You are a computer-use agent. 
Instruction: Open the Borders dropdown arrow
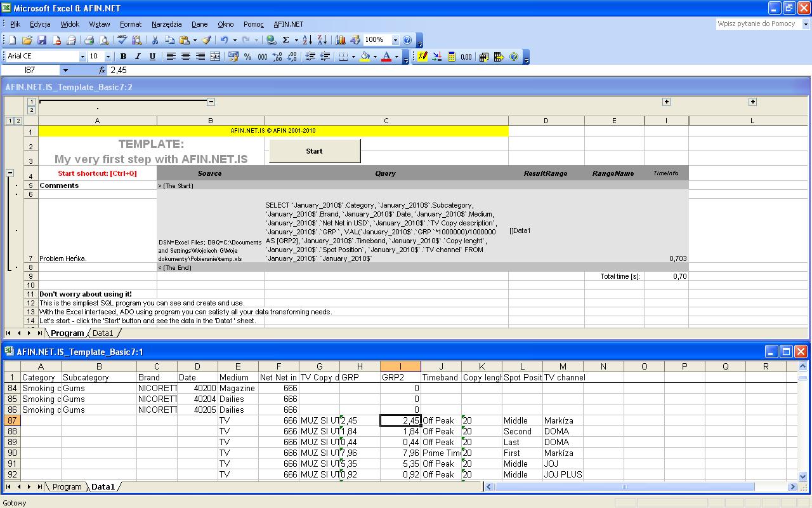pyautogui.click(x=353, y=57)
